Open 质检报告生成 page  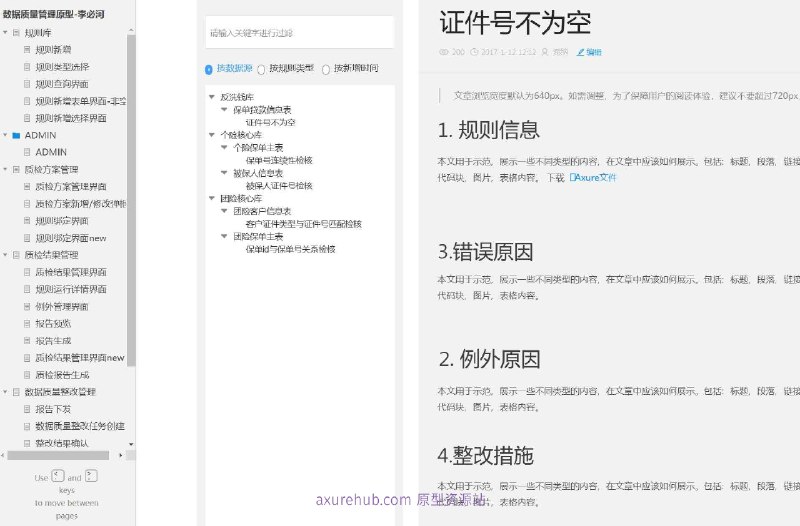[62, 375]
